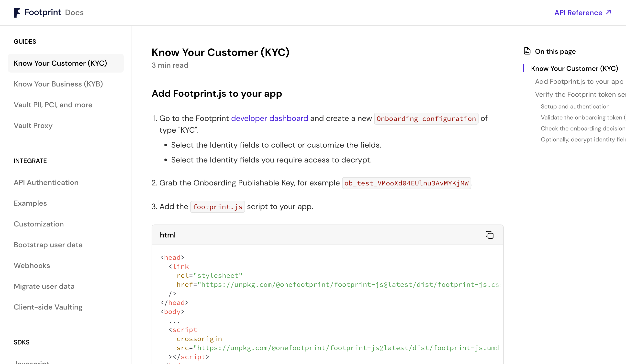Screen dimensions: 626x364
Task: Go to API Authentication page
Action: point(46,182)
